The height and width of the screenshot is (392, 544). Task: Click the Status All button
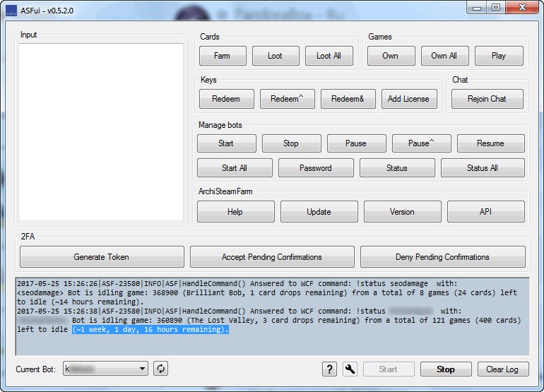pyautogui.click(x=483, y=168)
